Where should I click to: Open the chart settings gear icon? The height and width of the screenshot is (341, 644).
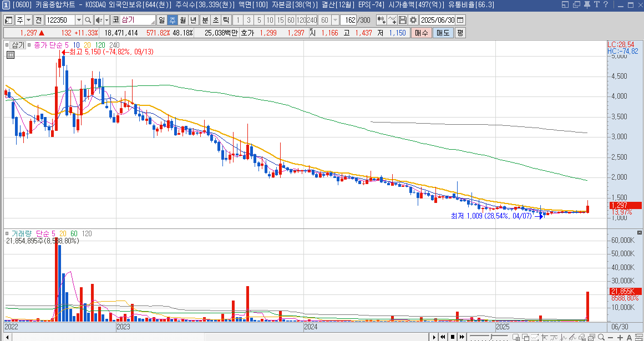[413, 20]
